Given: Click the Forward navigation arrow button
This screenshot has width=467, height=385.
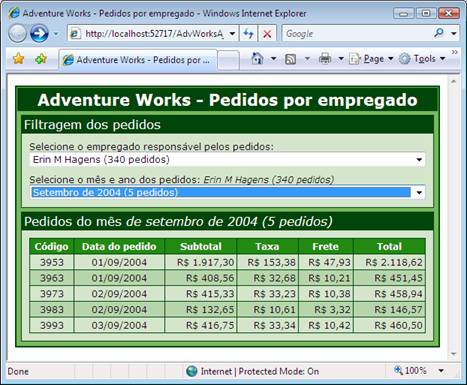Looking at the screenshot, I should (x=39, y=33).
